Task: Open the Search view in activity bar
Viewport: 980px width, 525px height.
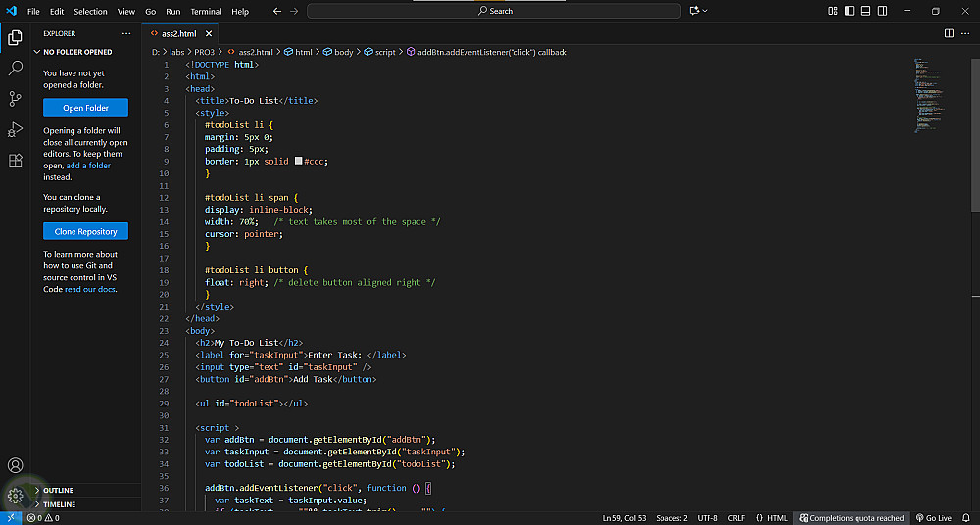Action: pos(15,69)
